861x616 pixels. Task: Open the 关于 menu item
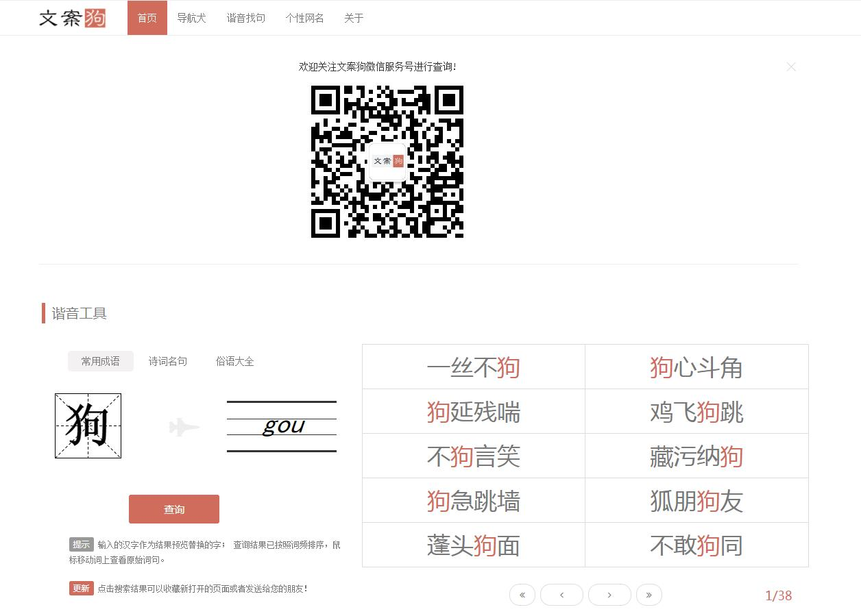[x=354, y=18]
